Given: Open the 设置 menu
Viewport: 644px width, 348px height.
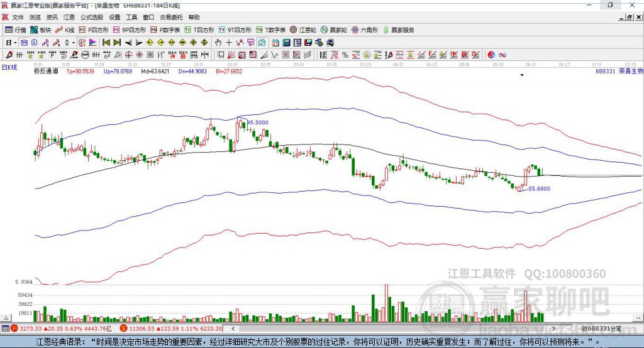Looking at the screenshot, I should [114, 17].
